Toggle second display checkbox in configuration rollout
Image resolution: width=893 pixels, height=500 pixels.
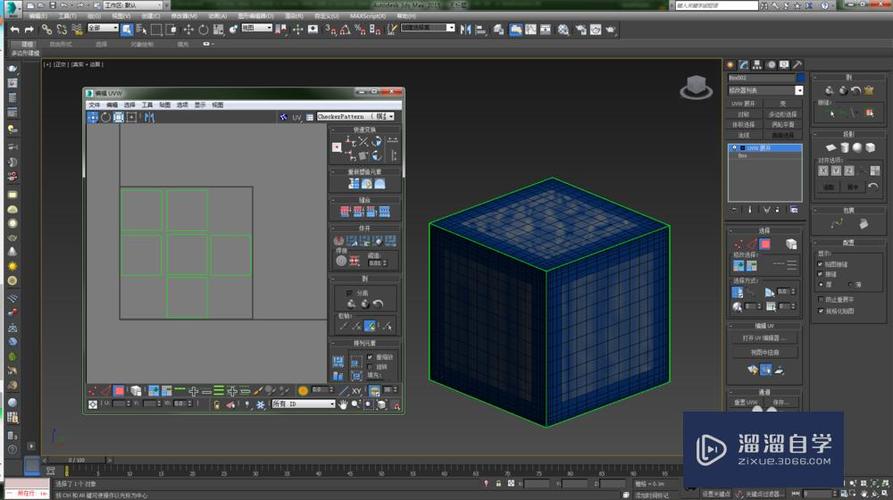820,274
